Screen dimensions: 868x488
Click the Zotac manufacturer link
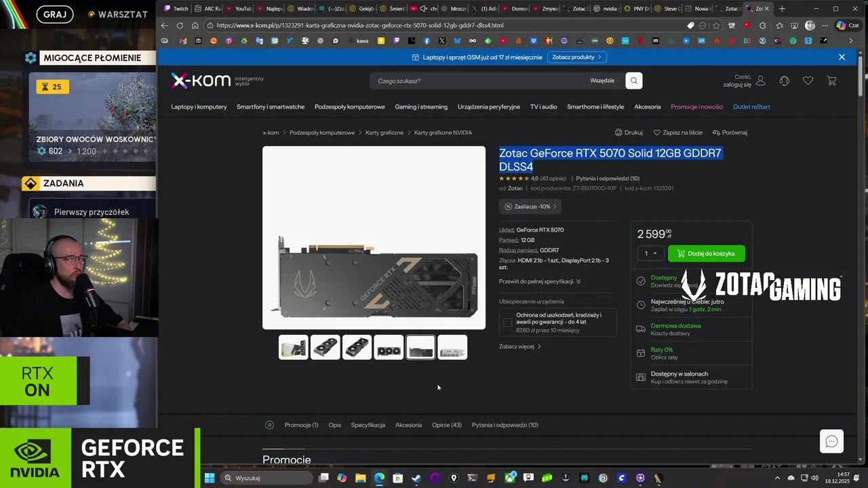(515, 188)
